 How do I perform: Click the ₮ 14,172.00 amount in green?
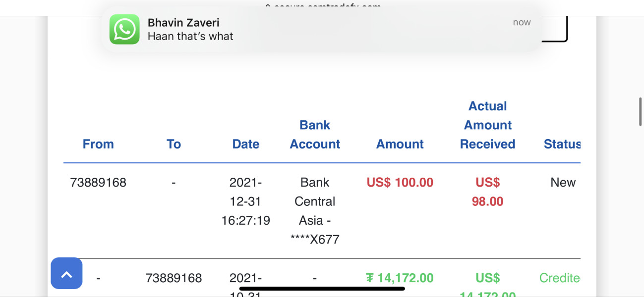(x=400, y=278)
